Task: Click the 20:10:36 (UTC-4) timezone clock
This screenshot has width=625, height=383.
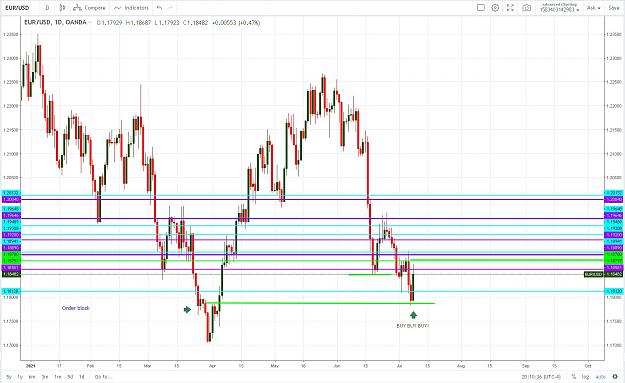Action: [541, 377]
